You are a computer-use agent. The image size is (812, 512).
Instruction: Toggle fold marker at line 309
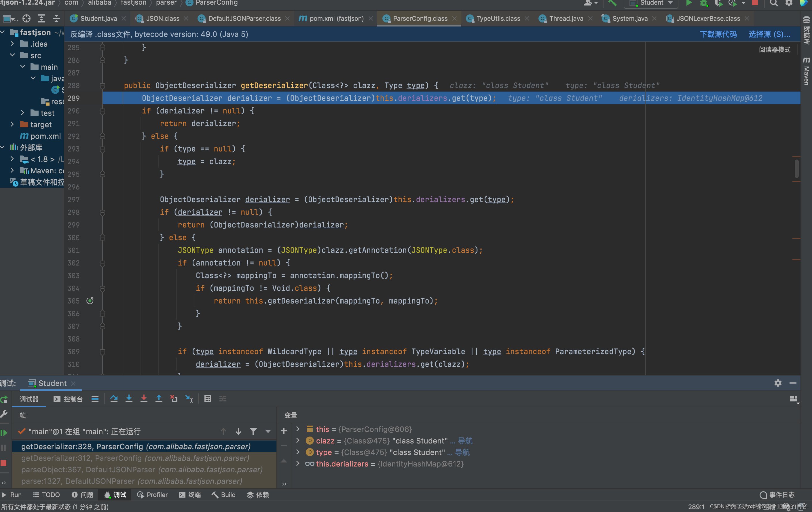pos(103,352)
